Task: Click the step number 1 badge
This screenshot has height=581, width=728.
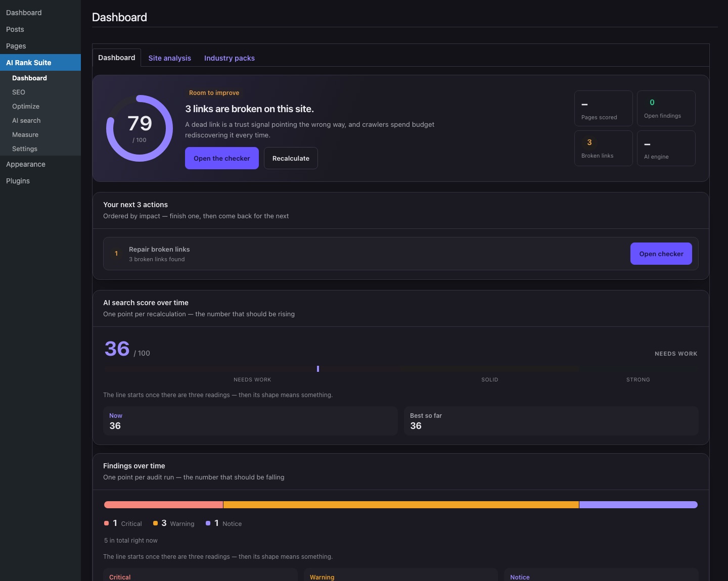Action: (x=116, y=254)
